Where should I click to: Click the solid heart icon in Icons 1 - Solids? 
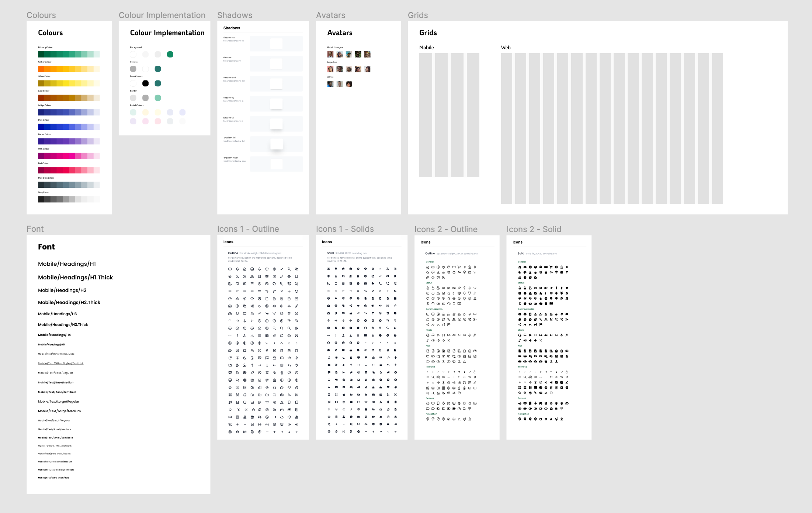tap(358, 306)
